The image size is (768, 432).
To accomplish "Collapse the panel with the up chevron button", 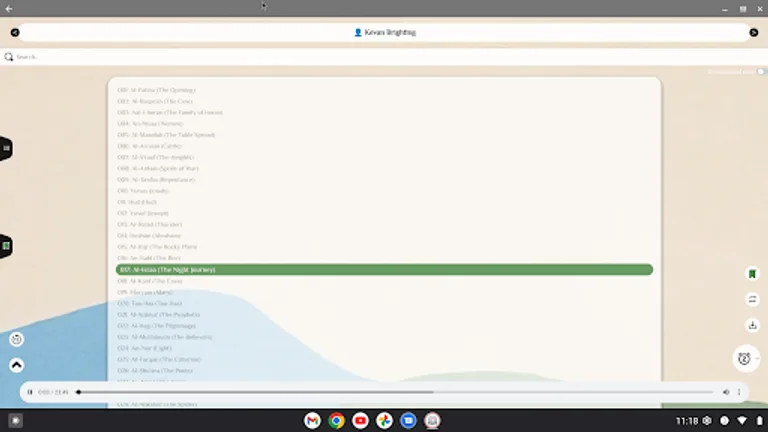I will pos(17,365).
